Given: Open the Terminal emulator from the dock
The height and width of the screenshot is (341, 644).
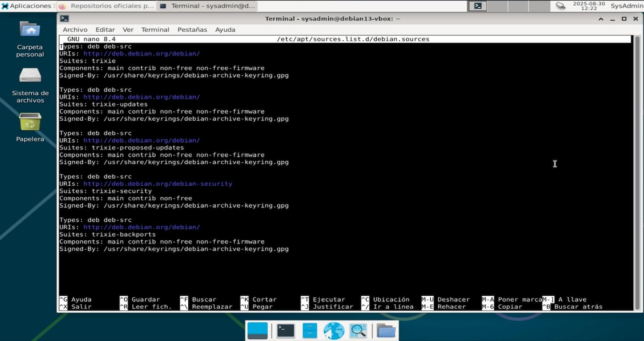Looking at the screenshot, I should (x=285, y=331).
